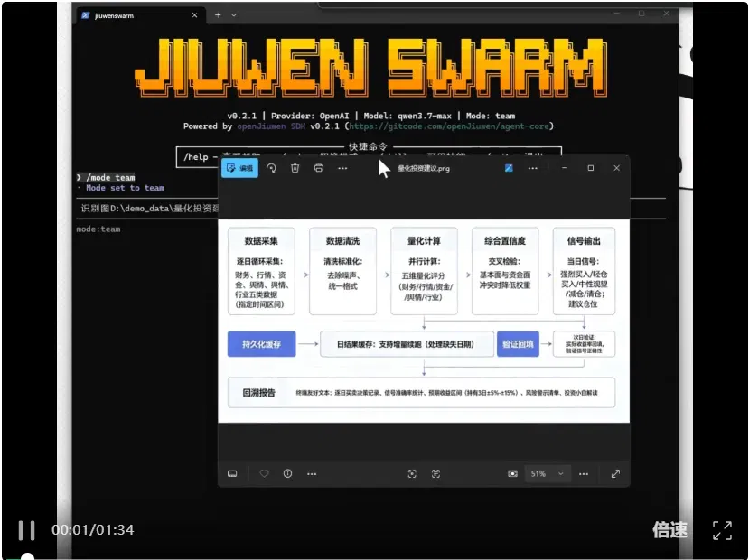Click the 编辑 edit button in Photos

239,168
